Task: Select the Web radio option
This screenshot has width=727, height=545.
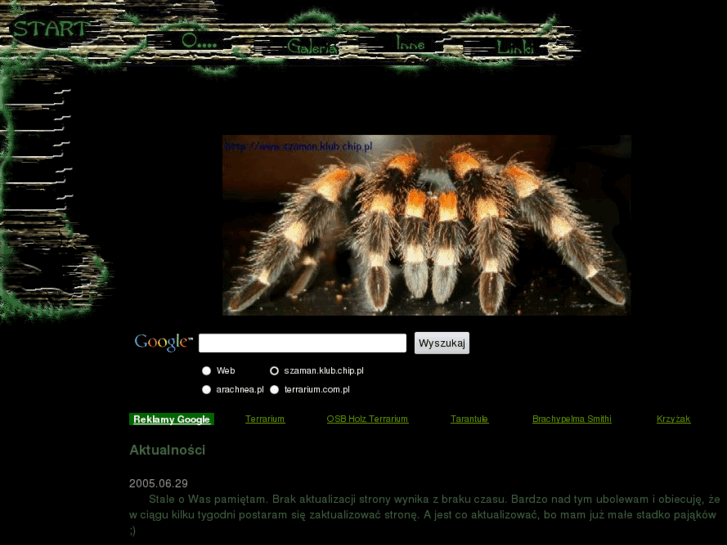Action: (206, 371)
